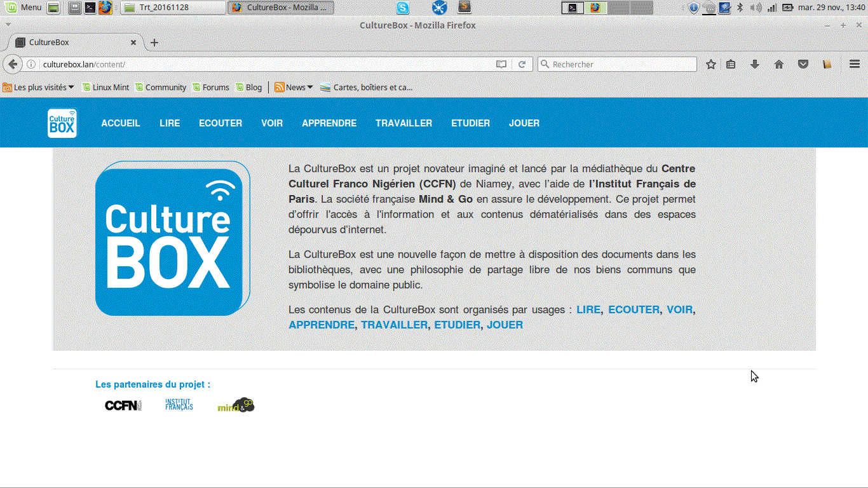Open the TRAVAILLER navigation item
Screen dimensions: 868x488
click(x=403, y=123)
